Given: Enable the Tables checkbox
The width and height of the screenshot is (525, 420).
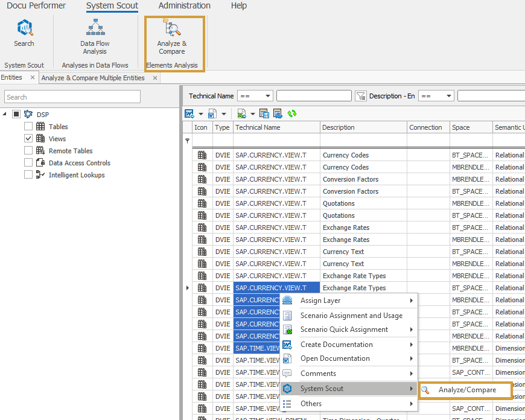Looking at the screenshot, I should click(x=28, y=127).
